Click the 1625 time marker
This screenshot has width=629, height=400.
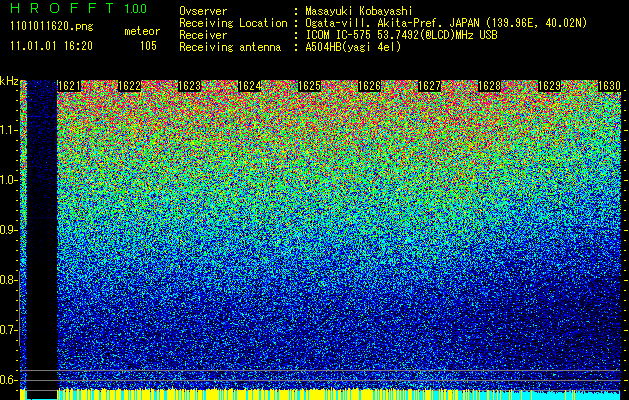[309, 86]
